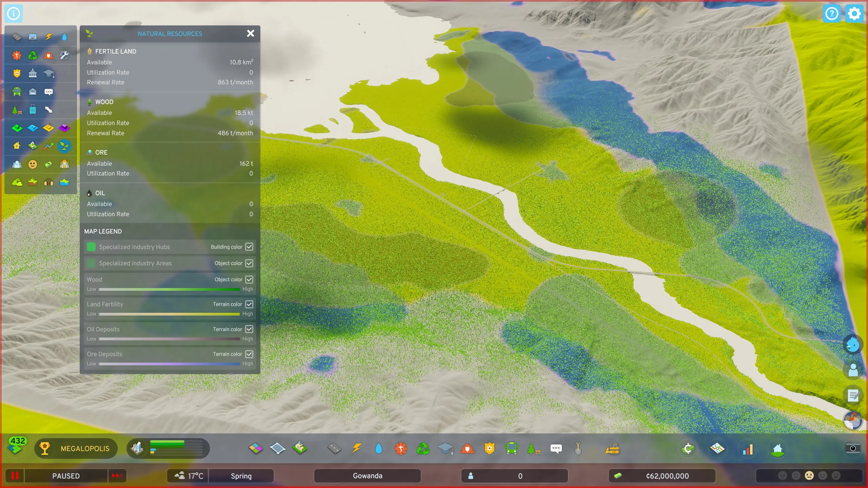Screen dimensions: 868x488
Task: Toggle Specialized Industry Hubs building color checkbox
Action: tap(249, 247)
